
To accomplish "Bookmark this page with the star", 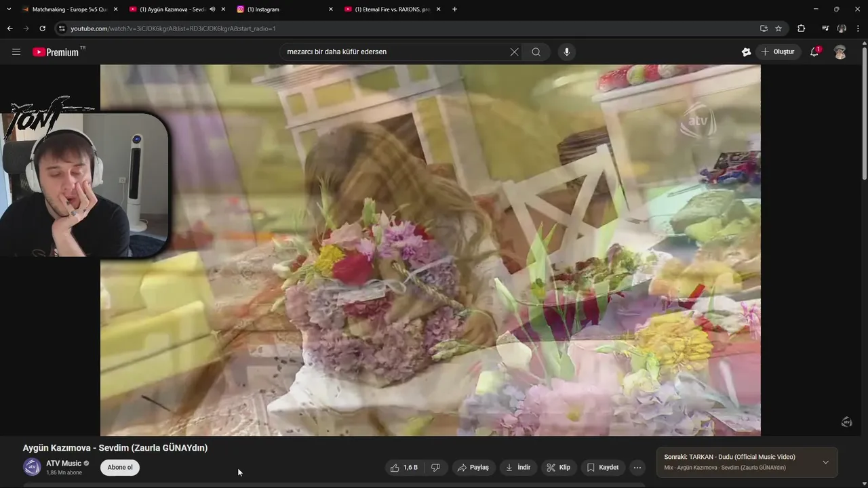I will click(x=778, y=28).
